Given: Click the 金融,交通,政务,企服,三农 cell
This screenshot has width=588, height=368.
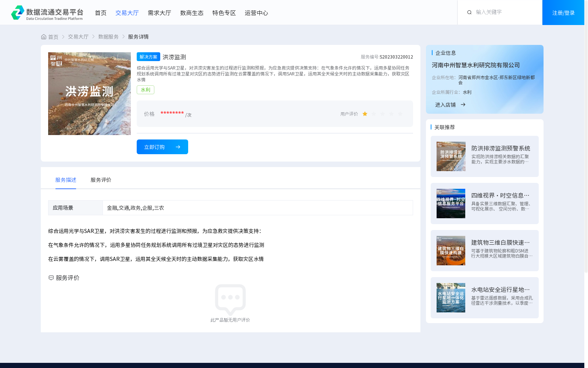Looking at the screenshot, I should (x=258, y=208).
